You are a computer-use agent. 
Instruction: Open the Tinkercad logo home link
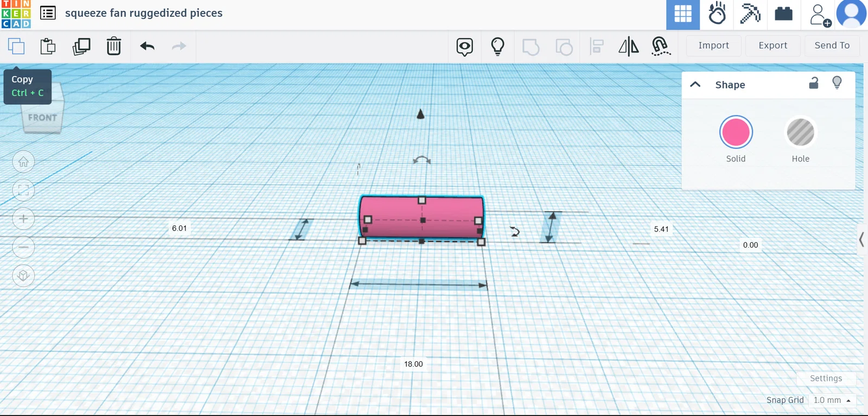tap(16, 14)
